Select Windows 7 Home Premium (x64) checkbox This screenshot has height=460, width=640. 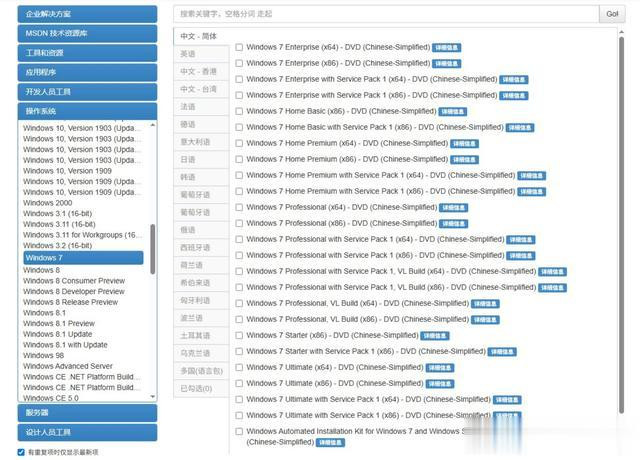[239, 143]
